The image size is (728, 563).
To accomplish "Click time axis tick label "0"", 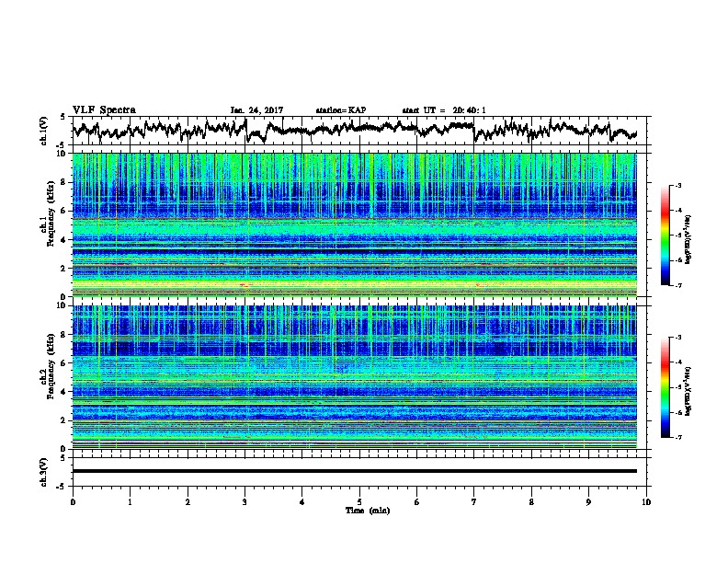I will pos(73,501).
